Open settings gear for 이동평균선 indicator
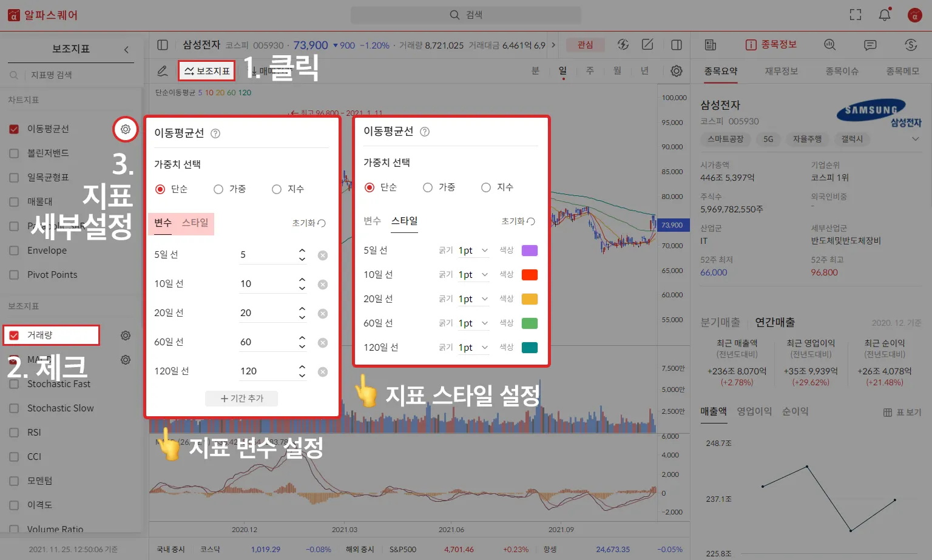This screenshot has width=932, height=560. (126, 129)
